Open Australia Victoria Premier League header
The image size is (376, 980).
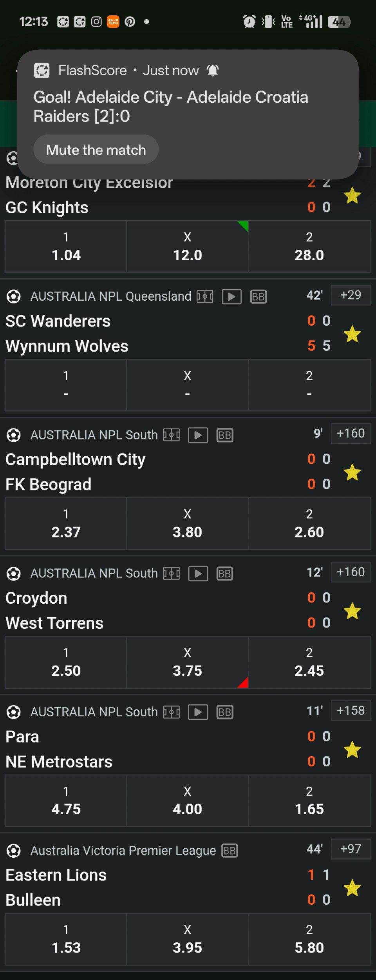[x=123, y=851]
